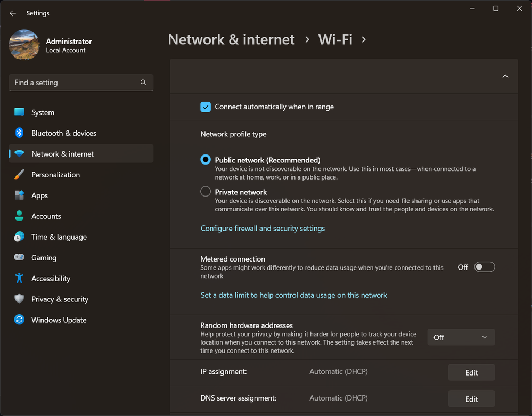Click the chevron after Wi-Fi breadcrumb
This screenshot has height=416, width=532.
point(364,40)
